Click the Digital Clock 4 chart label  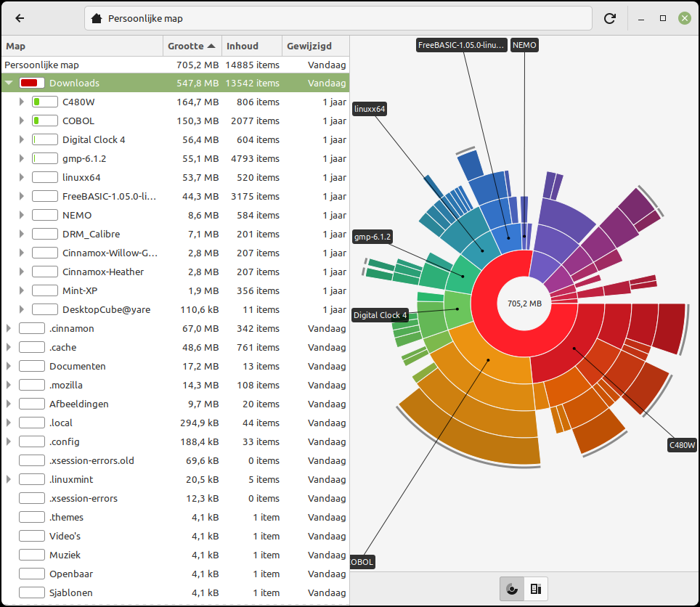[x=380, y=315]
